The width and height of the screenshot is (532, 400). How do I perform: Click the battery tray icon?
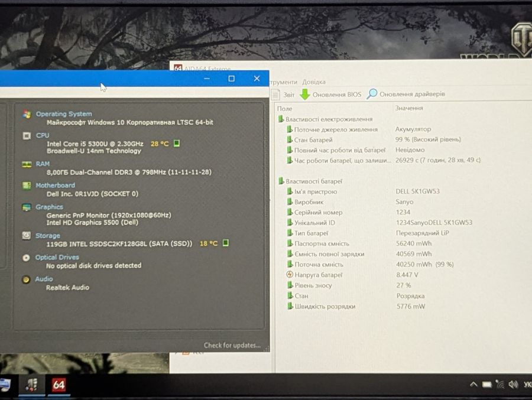click(x=487, y=385)
